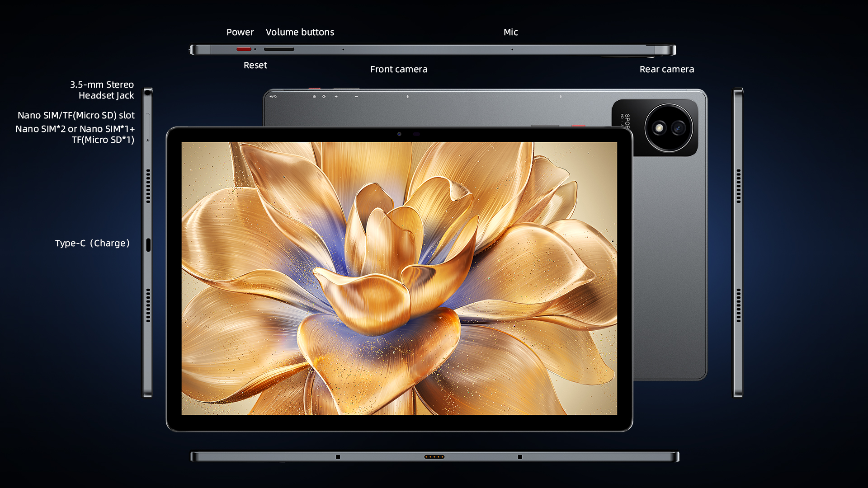Click the "3.5-mm Stereo Headset Jack" label
Image resolution: width=868 pixels, height=488 pixels.
coord(102,90)
